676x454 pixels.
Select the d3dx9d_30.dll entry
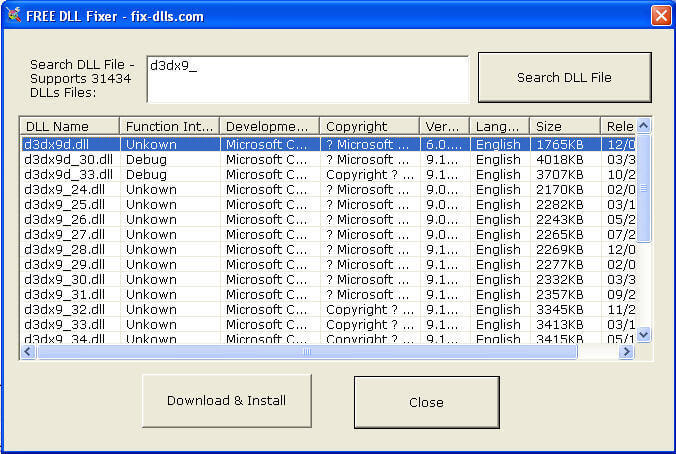pos(69,159)
